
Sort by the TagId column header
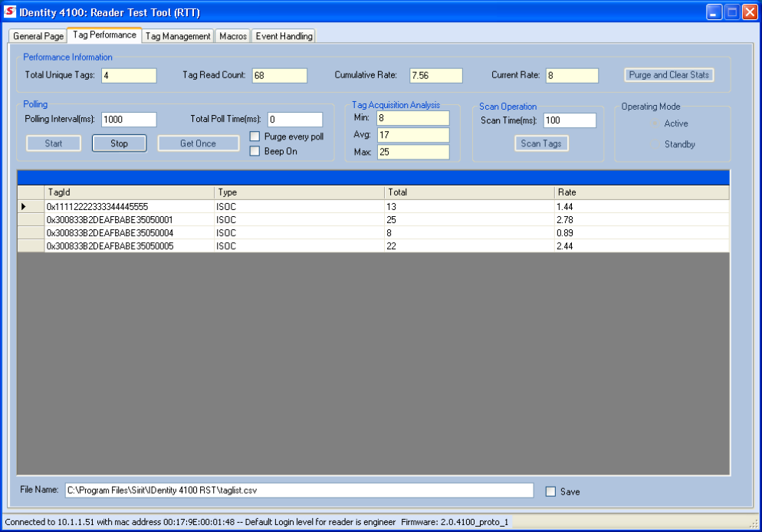[130, 192]
